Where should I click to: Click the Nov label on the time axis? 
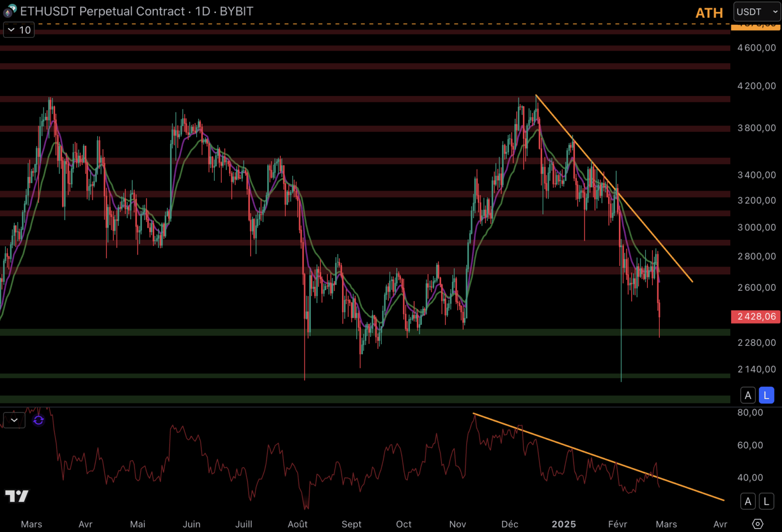(457, 524)
